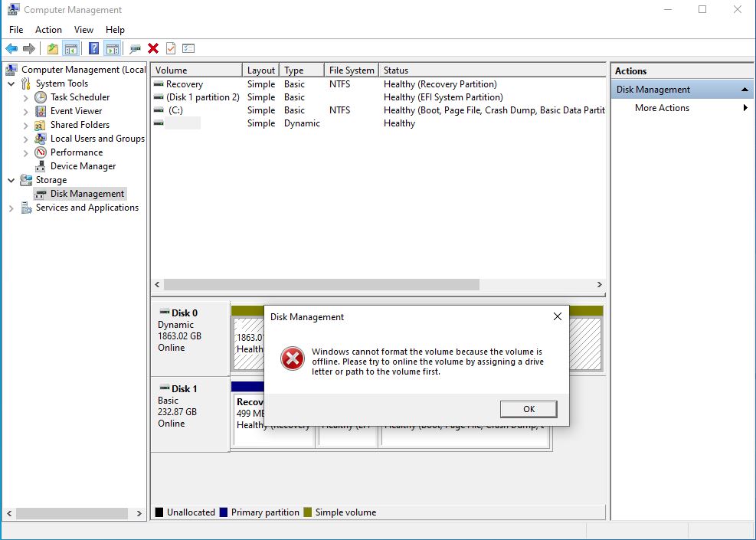This screenshot has width=756, height=540.
Task: Click the Performance gauge icon
Action: click(41, 152)
